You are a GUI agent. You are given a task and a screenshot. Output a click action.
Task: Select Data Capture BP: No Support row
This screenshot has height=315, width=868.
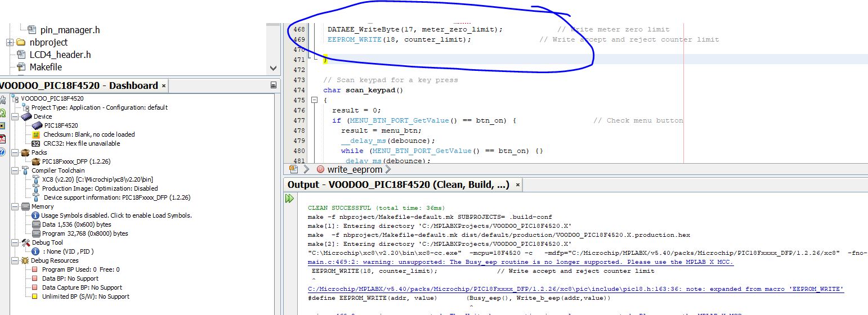coord(82,287)
